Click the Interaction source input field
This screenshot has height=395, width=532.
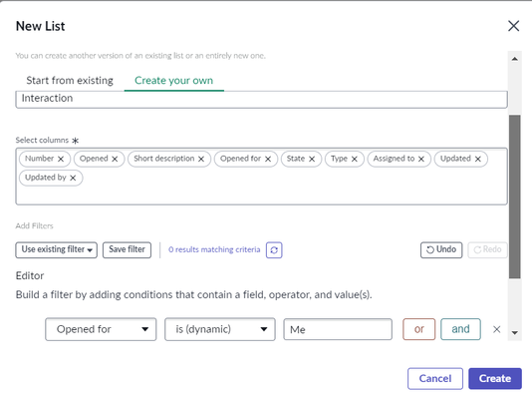click(x=261, y=99)
